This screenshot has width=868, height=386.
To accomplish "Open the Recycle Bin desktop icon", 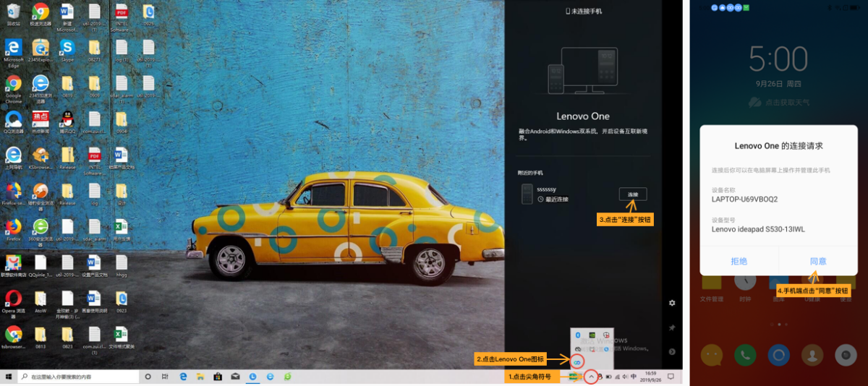I will click(x=13, y=13).
